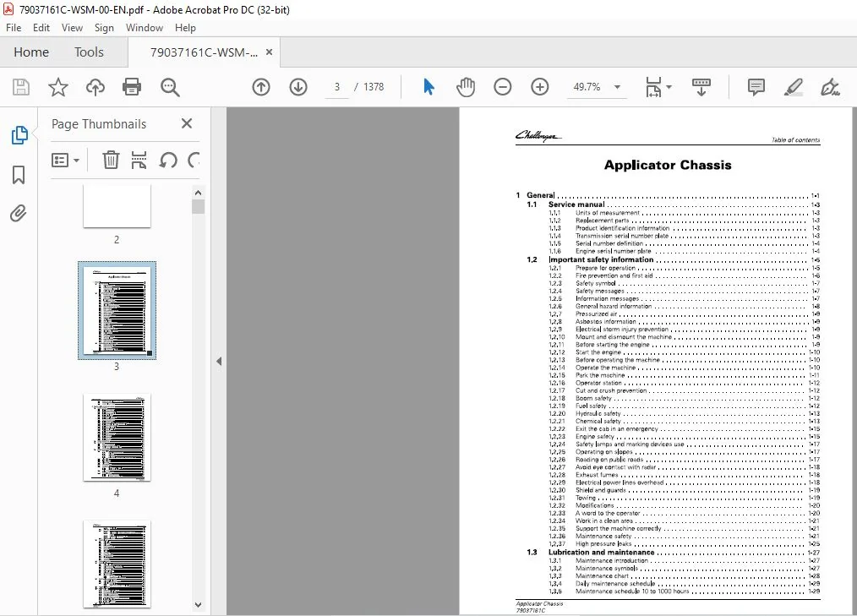Click 'Safety symbol' contents entry
The height and width of the screenshot is (616, 857).
coord(595,283)
